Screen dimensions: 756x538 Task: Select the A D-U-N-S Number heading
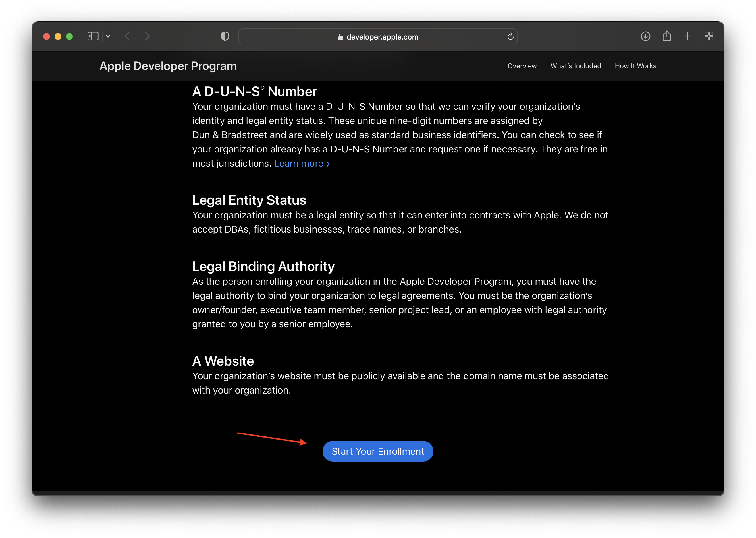254,92
